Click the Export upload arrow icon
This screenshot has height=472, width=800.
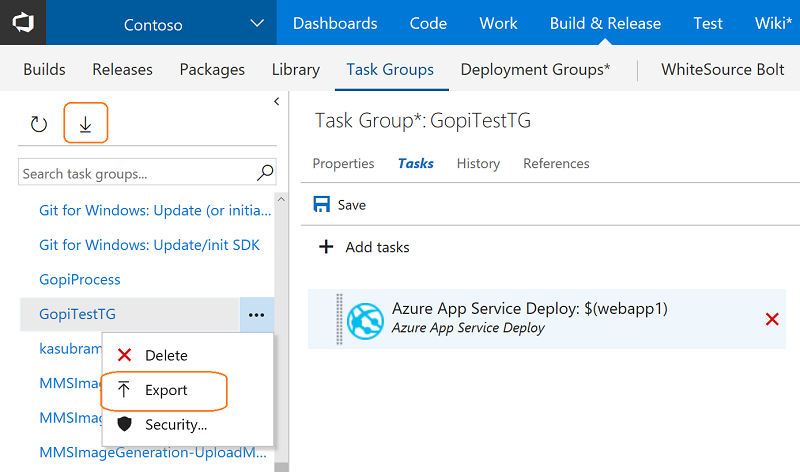(x=123, y=389)
